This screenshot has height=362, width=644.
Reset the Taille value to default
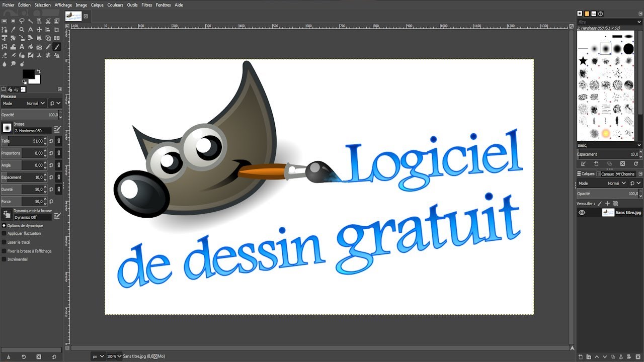pos(51,141)
